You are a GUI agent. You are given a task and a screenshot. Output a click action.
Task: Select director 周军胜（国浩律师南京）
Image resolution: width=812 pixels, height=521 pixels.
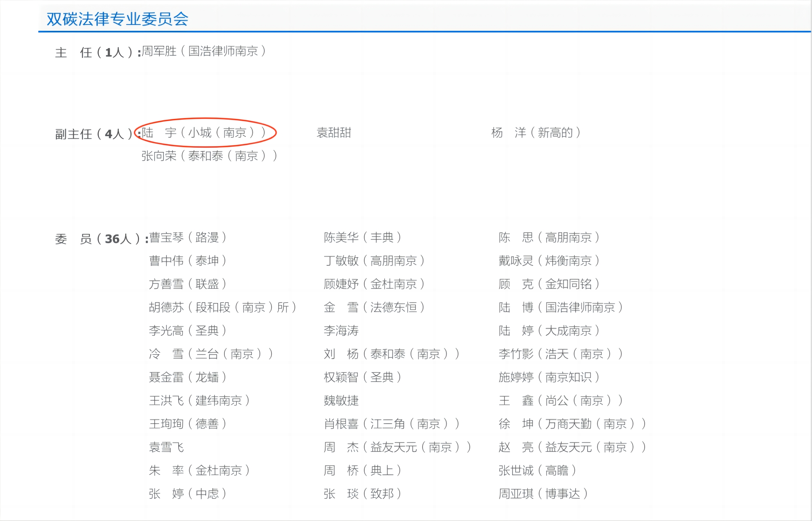click(x=204, y=51)
